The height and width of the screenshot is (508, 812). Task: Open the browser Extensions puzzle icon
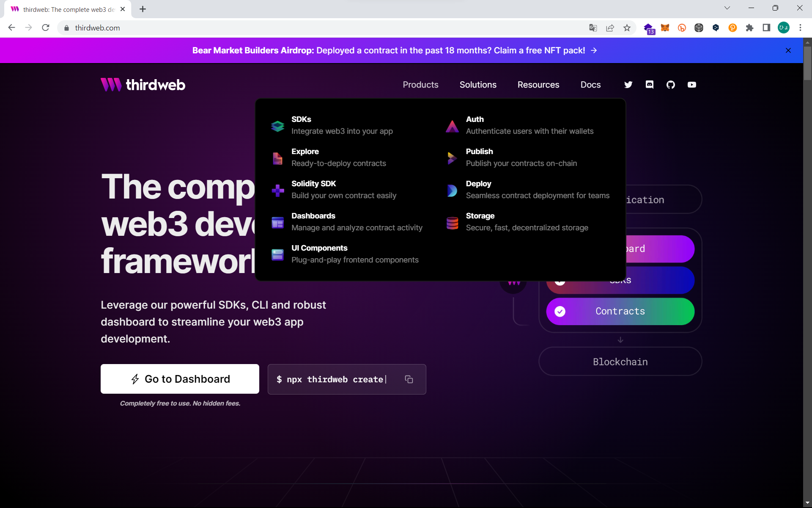(749, 28)
